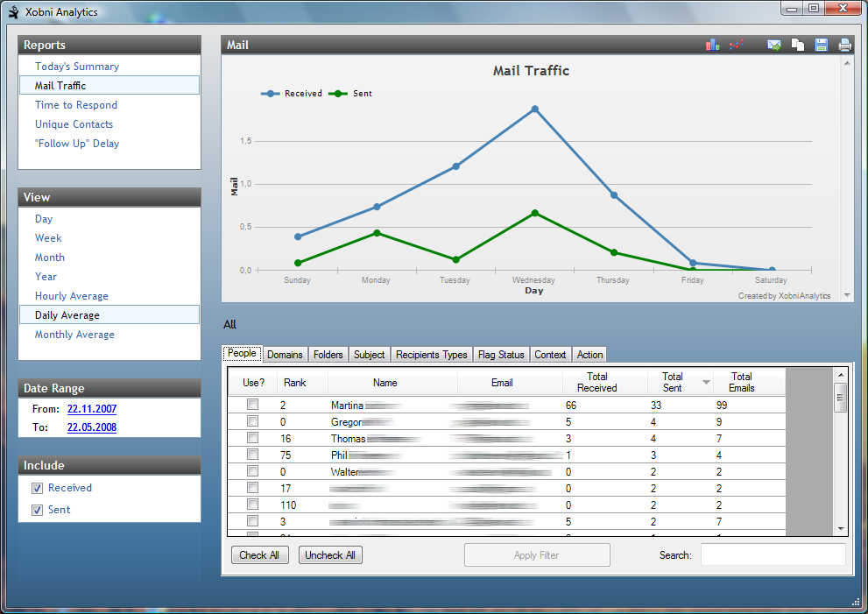Switch to the Domains tab
The width and height of the screenshot is (868, 614).
pyautogui.click(x=285, y=355)
